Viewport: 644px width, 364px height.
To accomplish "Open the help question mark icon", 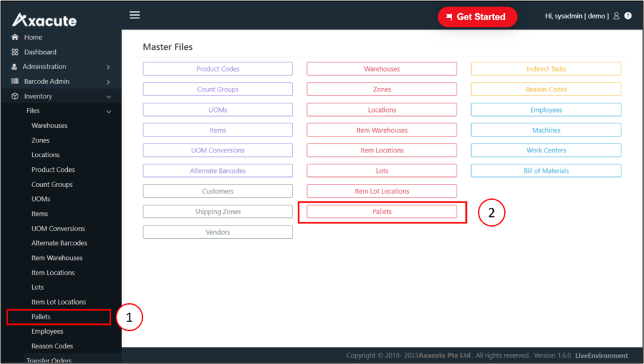I will point(628,16).
